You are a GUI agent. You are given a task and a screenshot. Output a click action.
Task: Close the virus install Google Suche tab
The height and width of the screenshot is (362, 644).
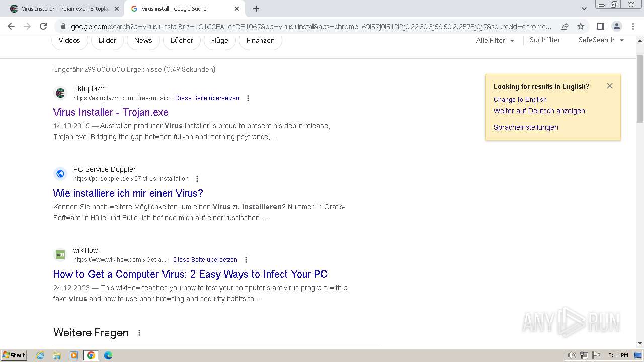237,9
